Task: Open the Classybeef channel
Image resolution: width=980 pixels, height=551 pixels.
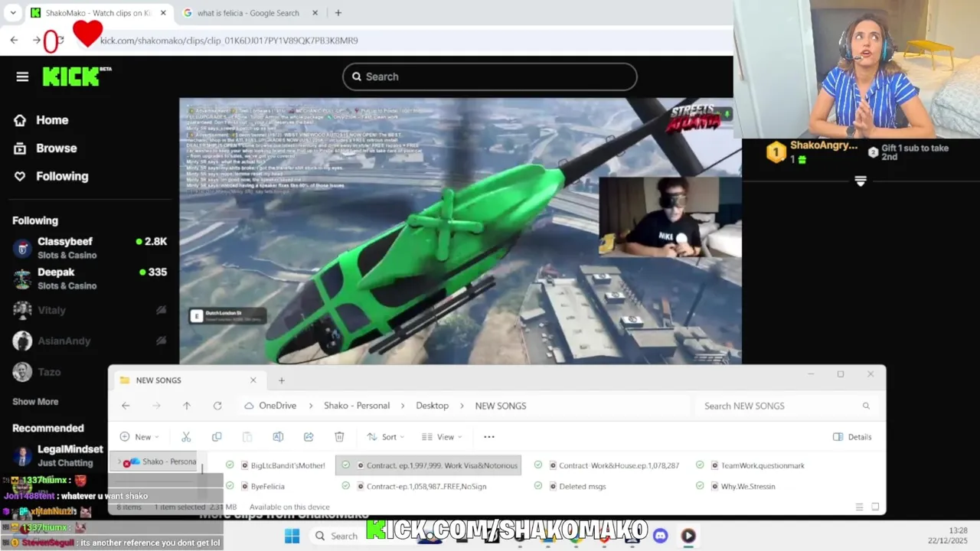Action: click(90, 248)
